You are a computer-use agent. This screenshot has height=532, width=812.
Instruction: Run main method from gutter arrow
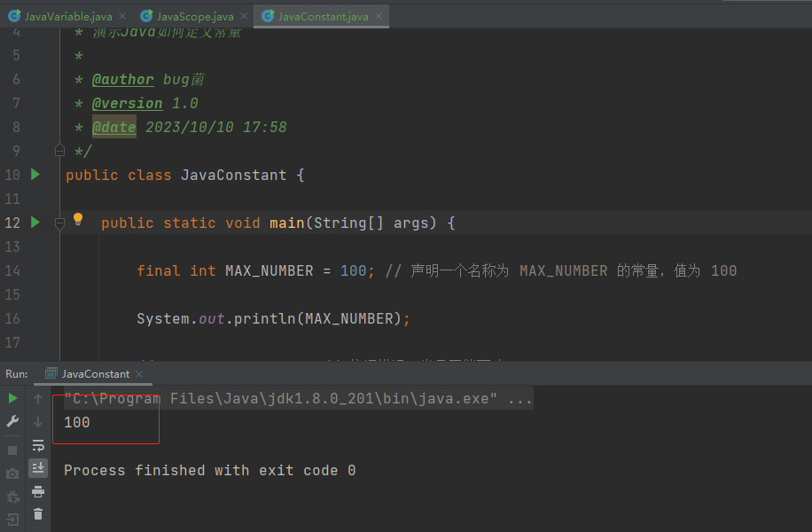click(x=35, y=223)
